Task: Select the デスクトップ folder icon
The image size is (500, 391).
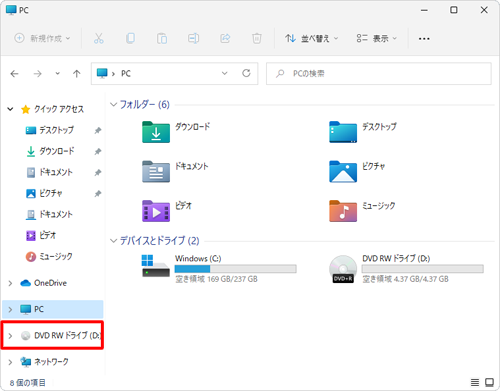Action: tap(343, 132)
